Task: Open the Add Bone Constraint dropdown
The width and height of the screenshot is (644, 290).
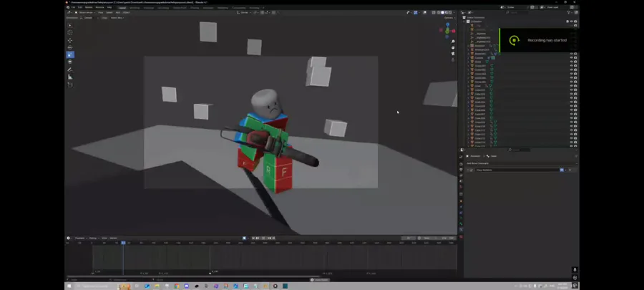Action: (521, 163)
